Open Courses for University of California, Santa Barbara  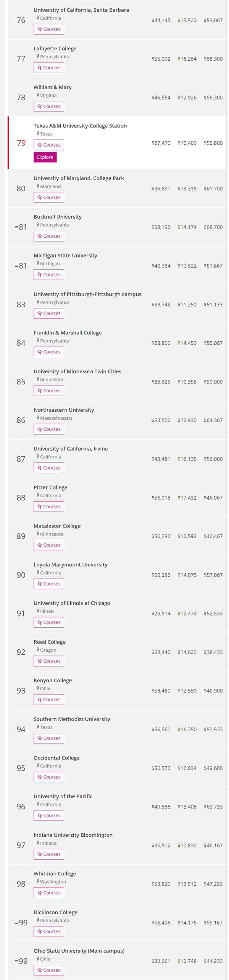coord(49,29)
